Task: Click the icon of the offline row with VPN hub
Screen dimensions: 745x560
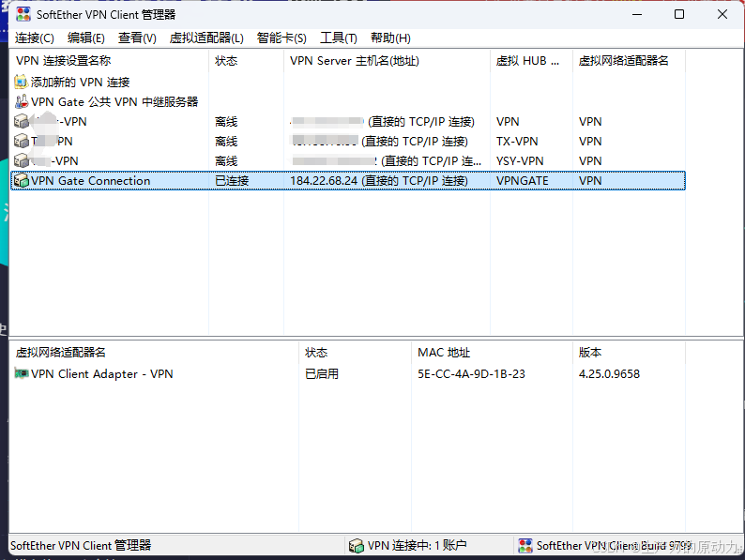Action: [x=22, y=122]
